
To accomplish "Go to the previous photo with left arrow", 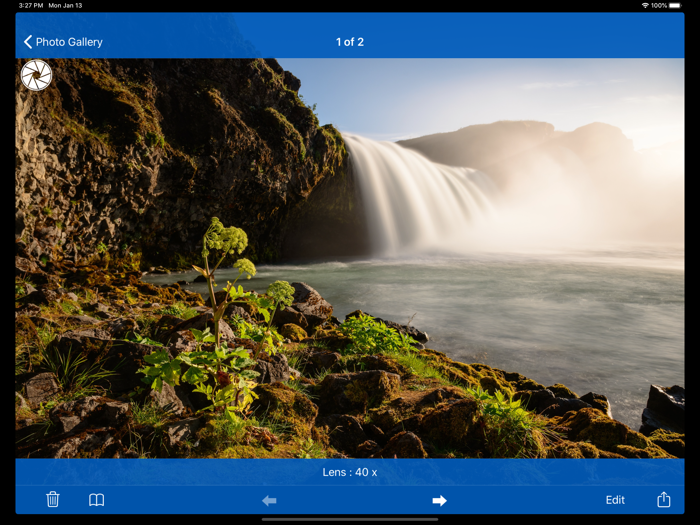I will [x=269, y=500].
